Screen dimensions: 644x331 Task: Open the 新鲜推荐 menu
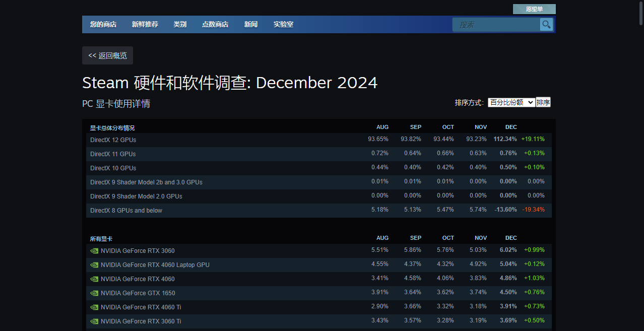(x=145, y=24)
